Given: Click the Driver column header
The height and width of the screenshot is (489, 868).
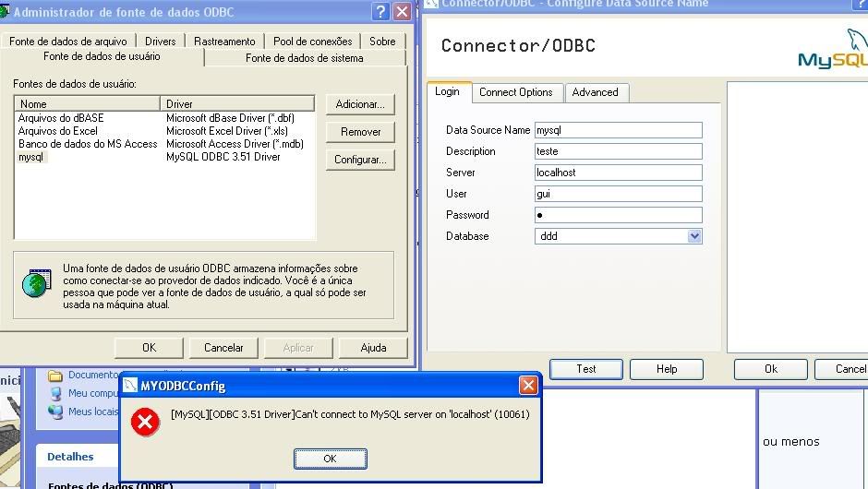Looking at the screenshot, I should tap(237, 104).
